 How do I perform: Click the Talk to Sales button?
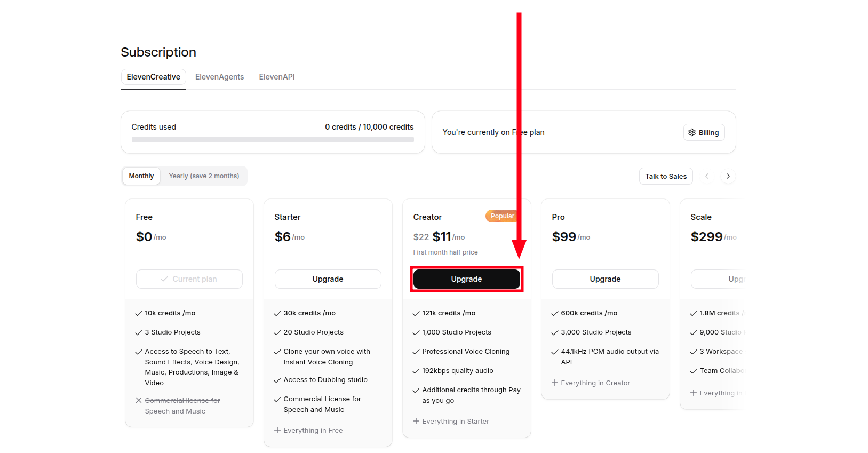click(666, 176)
